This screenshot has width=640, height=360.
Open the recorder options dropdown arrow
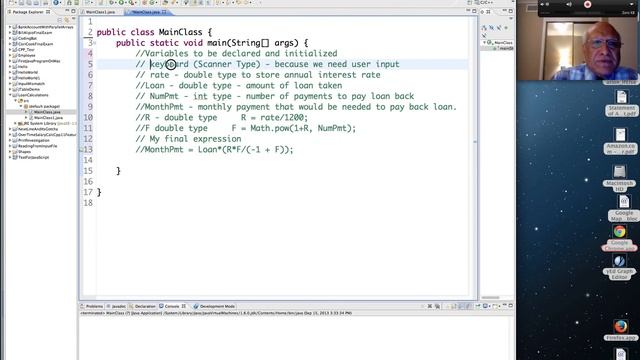[x=631, y=4]
